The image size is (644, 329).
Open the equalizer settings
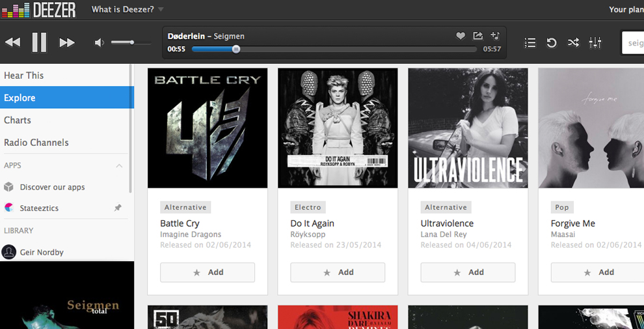(595, 42)
